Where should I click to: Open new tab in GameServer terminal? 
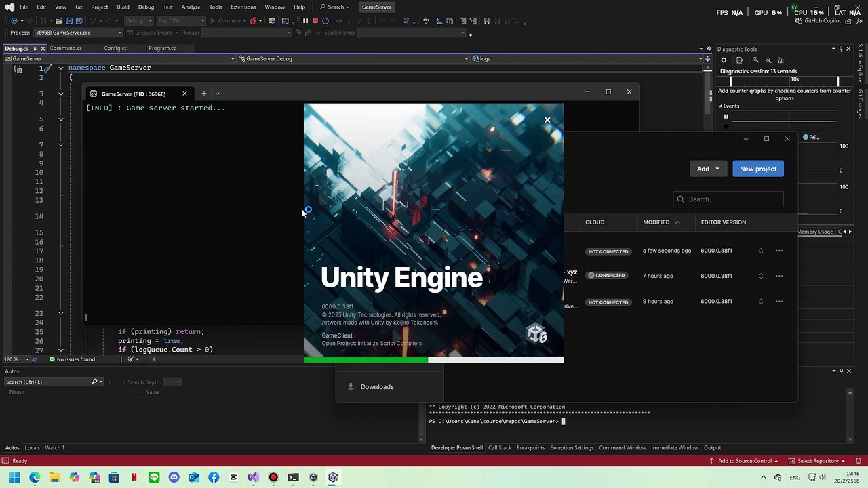point(203,94)
